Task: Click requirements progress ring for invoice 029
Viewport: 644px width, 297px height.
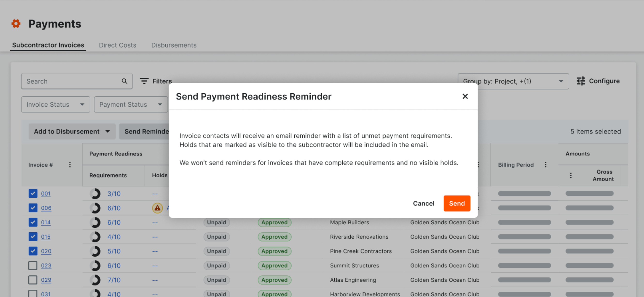Action: (x=95, y=280)
